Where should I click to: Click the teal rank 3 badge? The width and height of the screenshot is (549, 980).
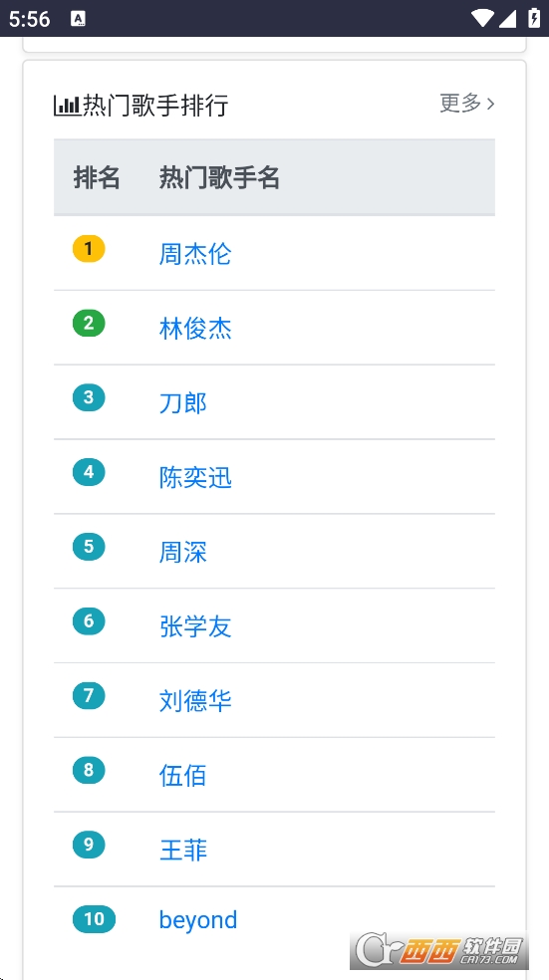pos(88,397)
